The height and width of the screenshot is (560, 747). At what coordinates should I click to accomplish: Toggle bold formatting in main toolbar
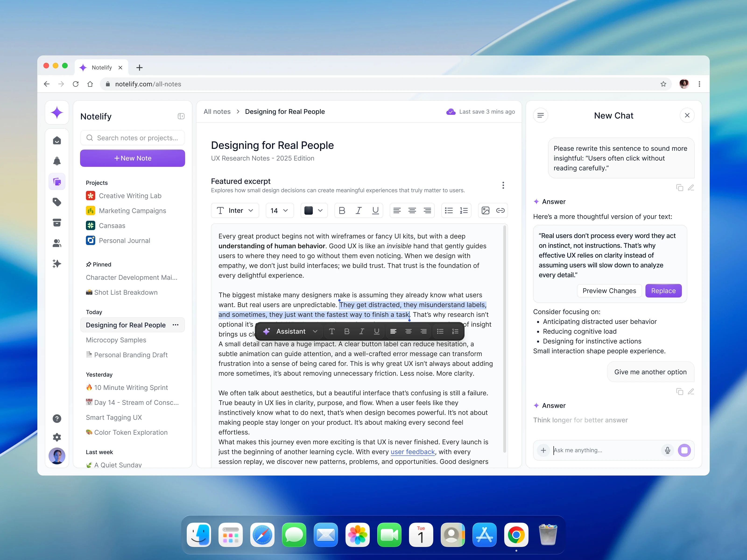[x=342, y=211]
